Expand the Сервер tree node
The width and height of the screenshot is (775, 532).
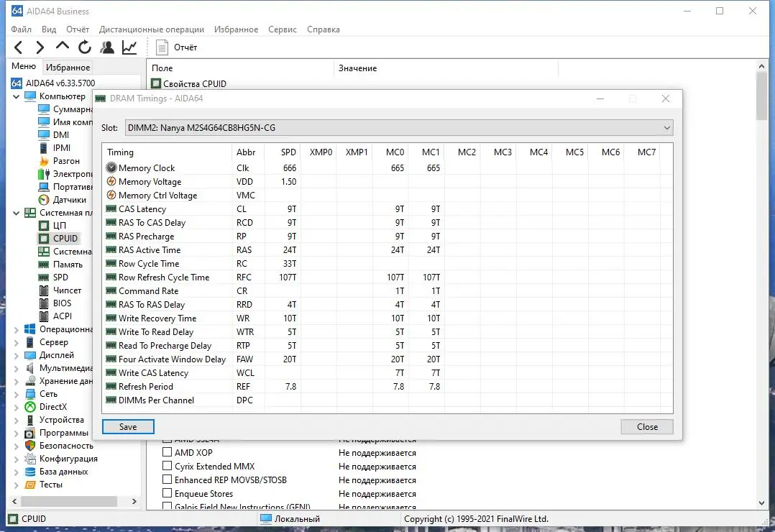pyautogui.click(x=16, y=343)
